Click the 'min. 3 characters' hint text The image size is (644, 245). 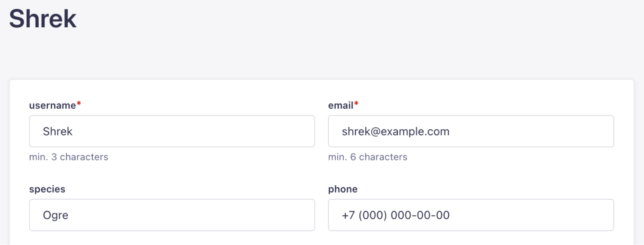pos(69,157)
